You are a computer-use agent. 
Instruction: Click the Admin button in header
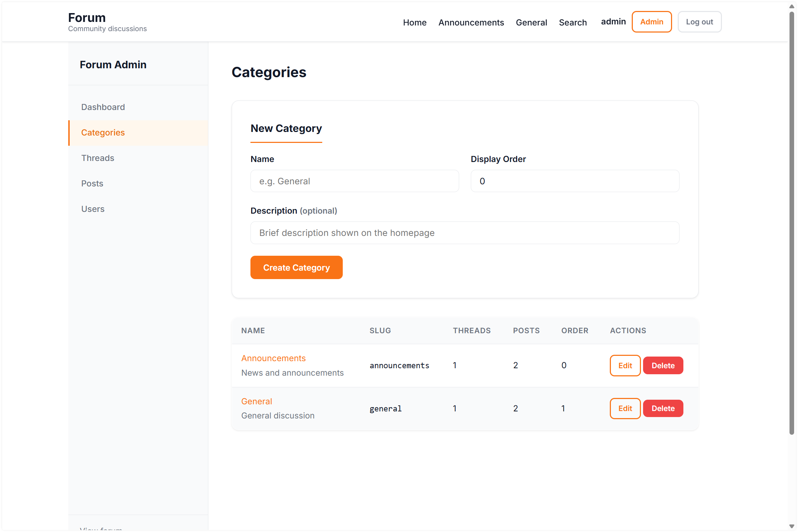(651, 22)
